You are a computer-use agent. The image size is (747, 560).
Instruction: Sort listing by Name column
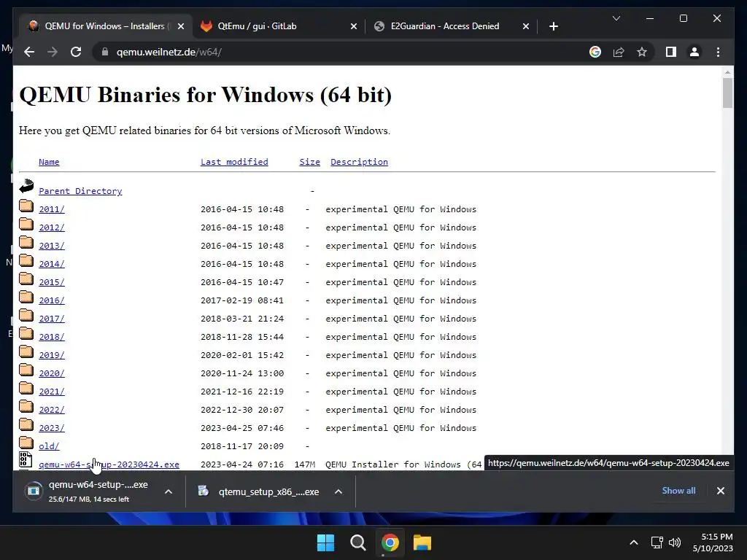pyautogui.click(x=49, y=162)
